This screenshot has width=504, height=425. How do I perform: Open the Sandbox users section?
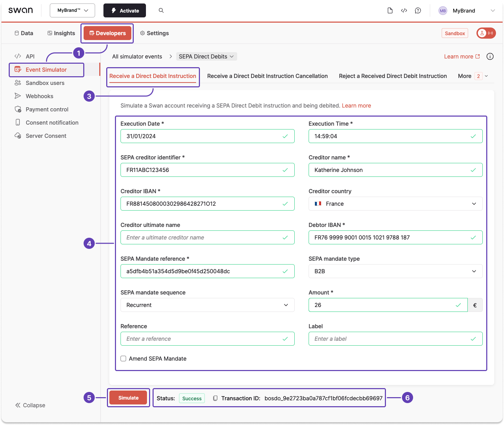click(45, 83)
